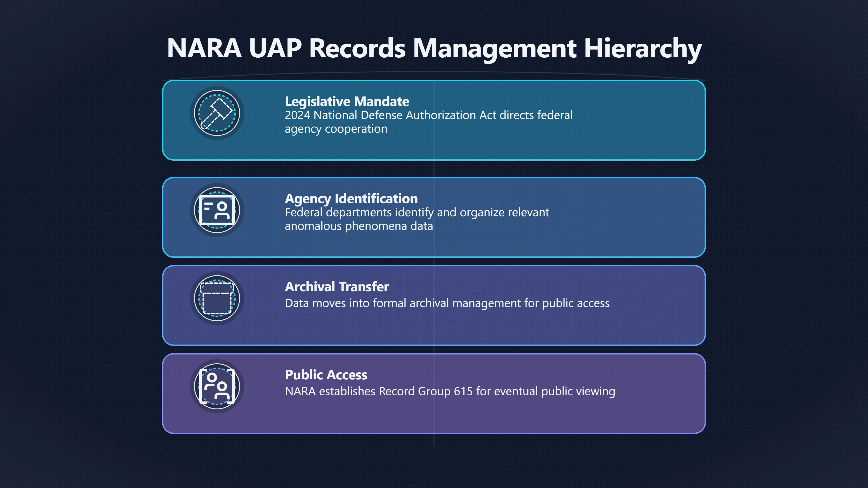
Task: Click the '2024 National Defense Authorization Act' description
Action: (429, 122)
